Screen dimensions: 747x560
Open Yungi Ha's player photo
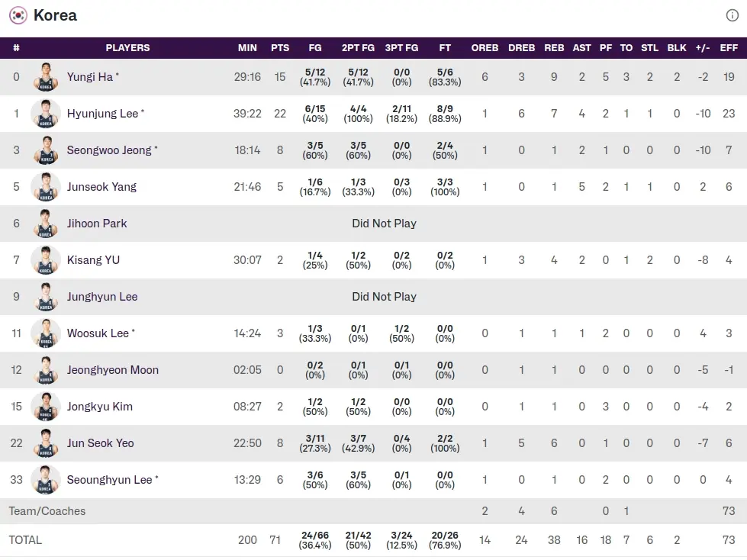coord(46,77)
